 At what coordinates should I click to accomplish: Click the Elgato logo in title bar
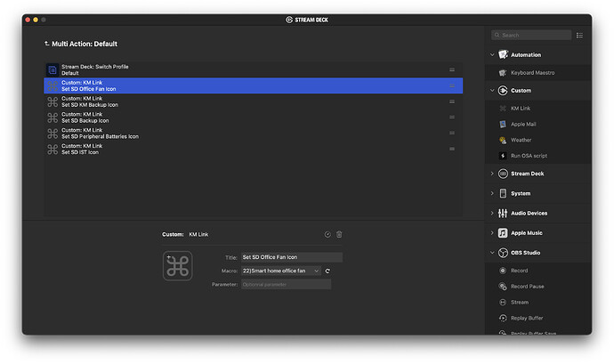tap(289, 20)
